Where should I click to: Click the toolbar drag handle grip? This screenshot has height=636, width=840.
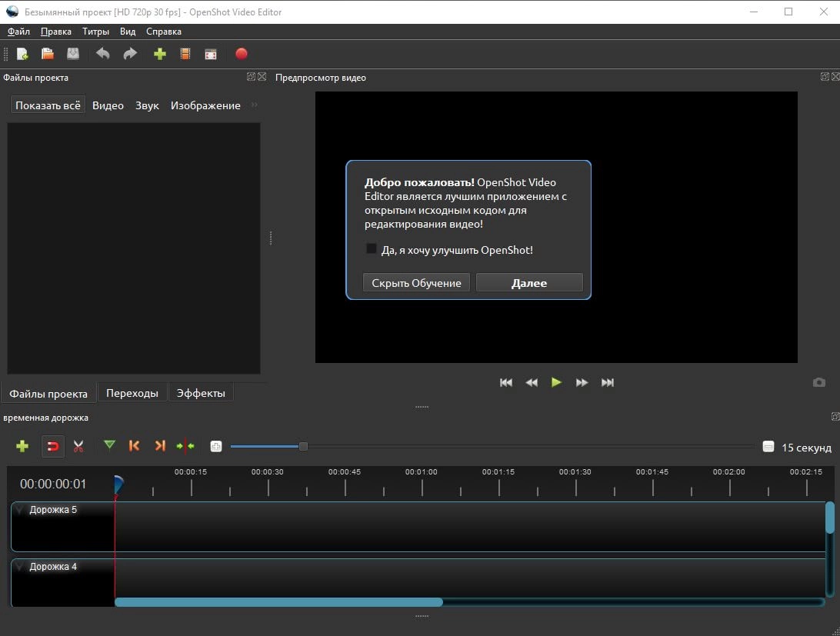[x=6, y=54]
